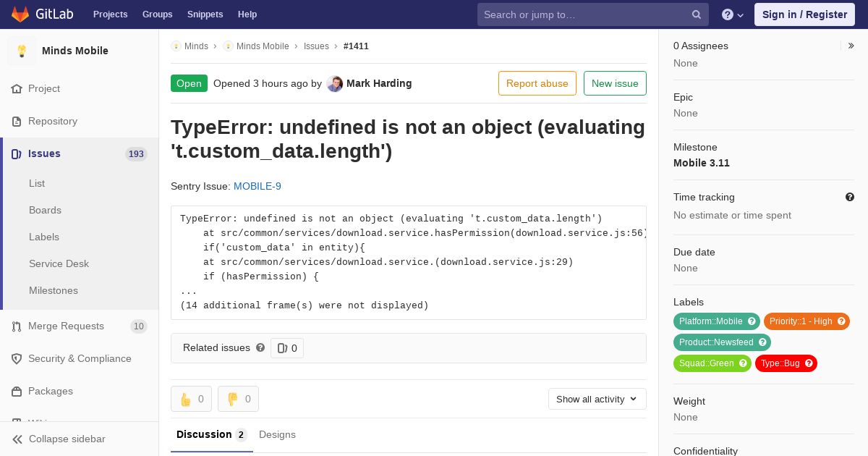The width and height of the screenshot is (868, 456).
Task: Switch to the Designs tab
Action: 277,434
